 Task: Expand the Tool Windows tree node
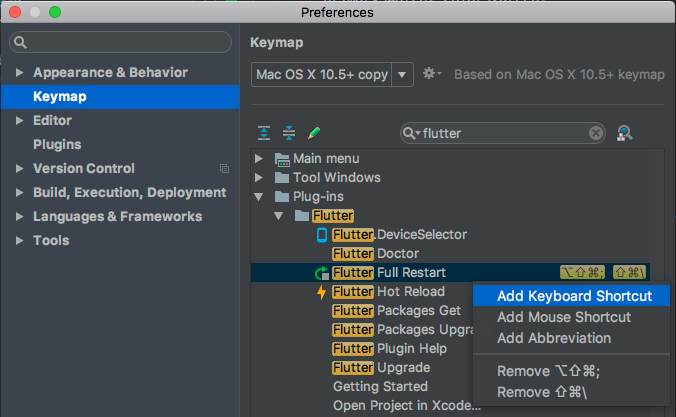260,178
